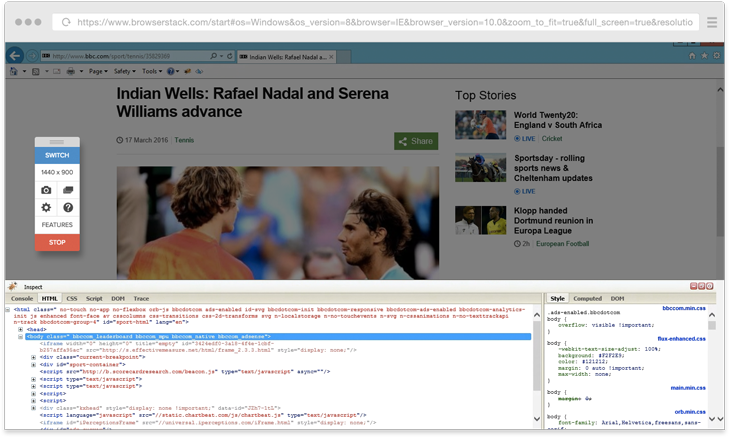Open the IE home icon in command bar
Image resolution: width=729 pixels, height=437 pixels.
click(x=13, y=71)
